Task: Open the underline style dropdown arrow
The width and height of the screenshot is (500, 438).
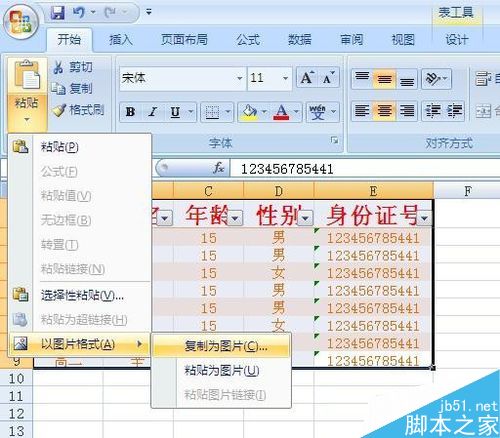Action: coord(191,111)
